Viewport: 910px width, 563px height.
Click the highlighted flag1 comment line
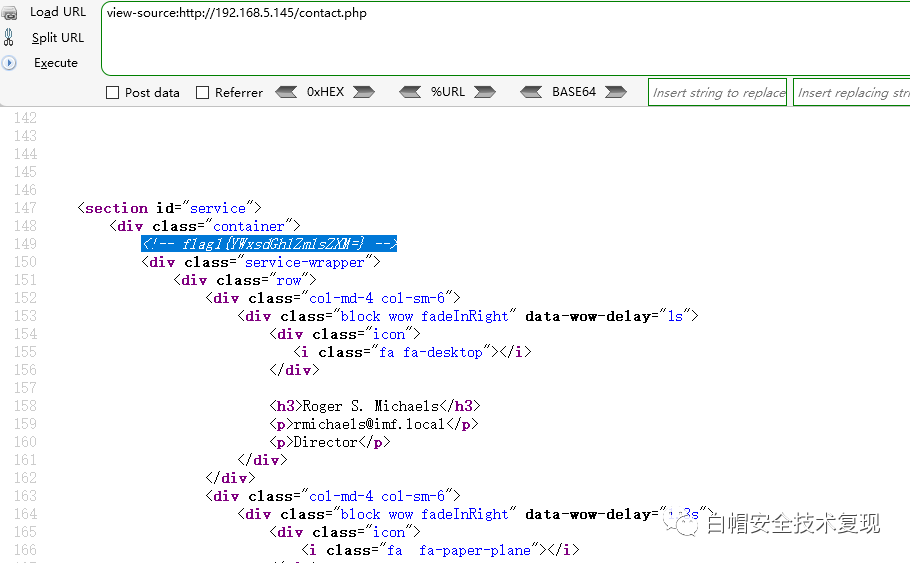[x=269, y=244]
